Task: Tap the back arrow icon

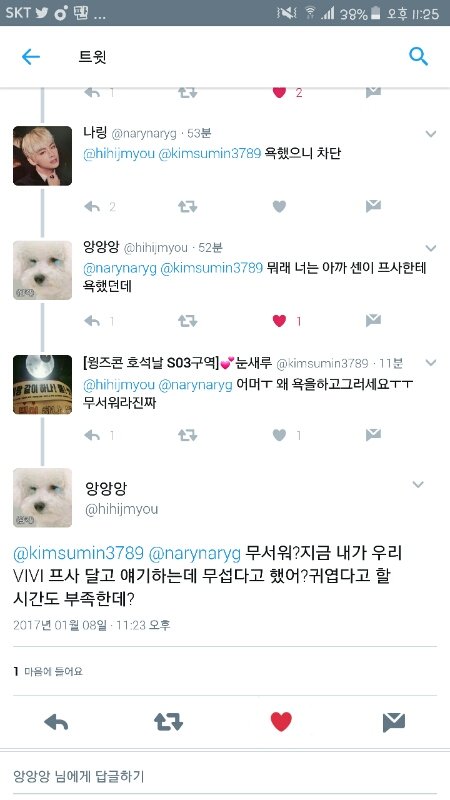Action: pos(31,57)
